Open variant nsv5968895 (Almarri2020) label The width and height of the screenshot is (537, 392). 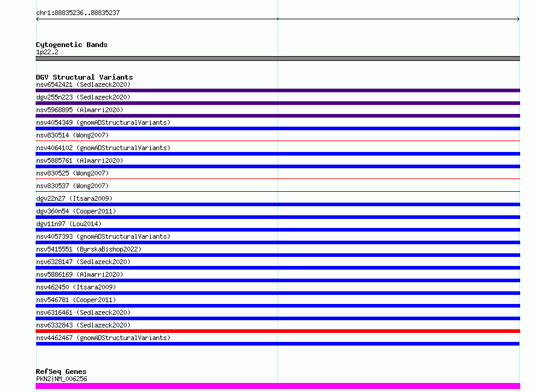tap(80, 110)
